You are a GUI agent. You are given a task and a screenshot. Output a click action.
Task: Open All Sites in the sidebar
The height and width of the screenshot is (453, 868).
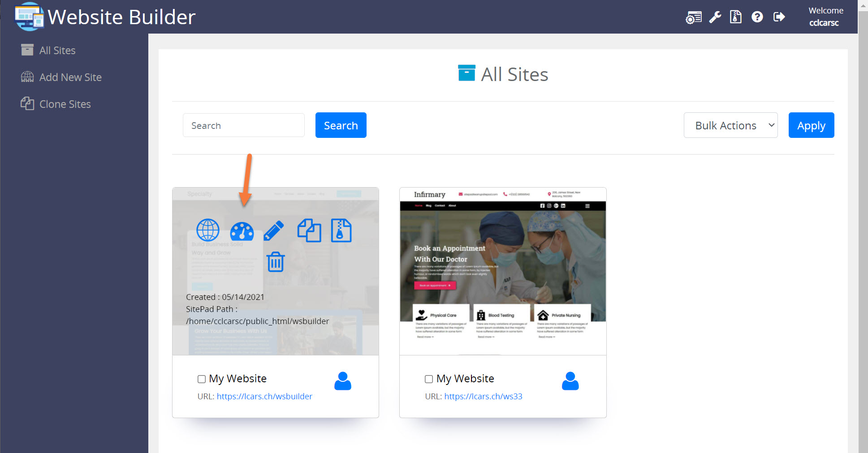point(57,51)
